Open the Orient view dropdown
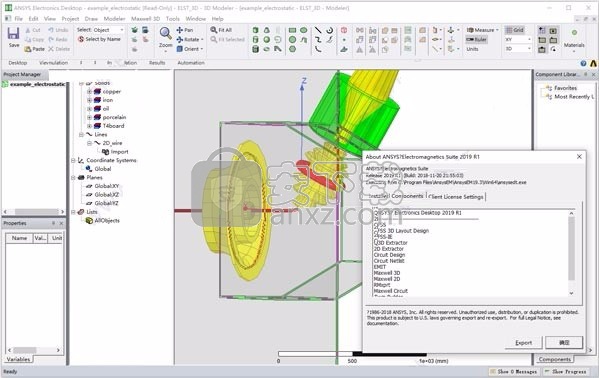This screenshot has height=378, width=599. point(190,49)
